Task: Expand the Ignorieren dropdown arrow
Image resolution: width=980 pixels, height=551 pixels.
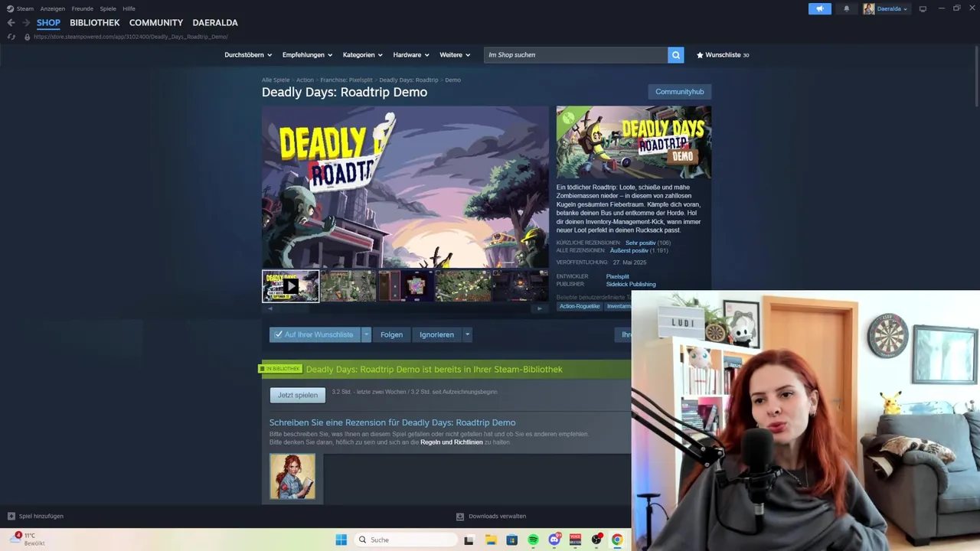Action: 467,334
